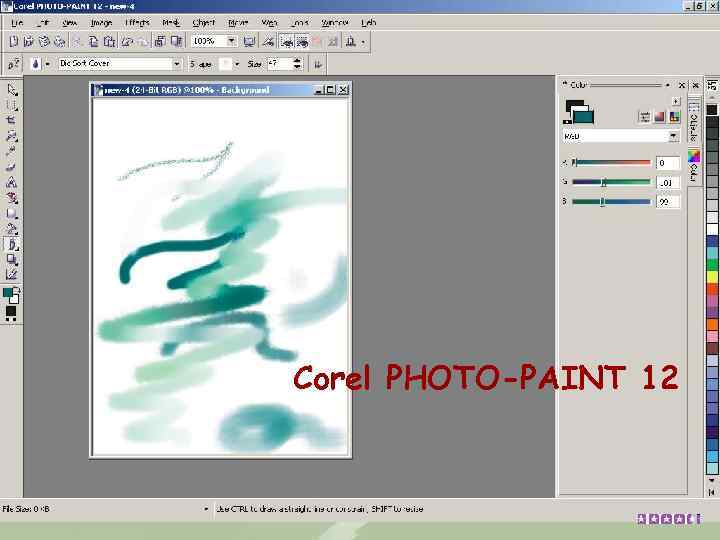Viewport: 720px width, 540px height.
Task: Click the Paste icon in the toolbar
Action: pos(109,42)
